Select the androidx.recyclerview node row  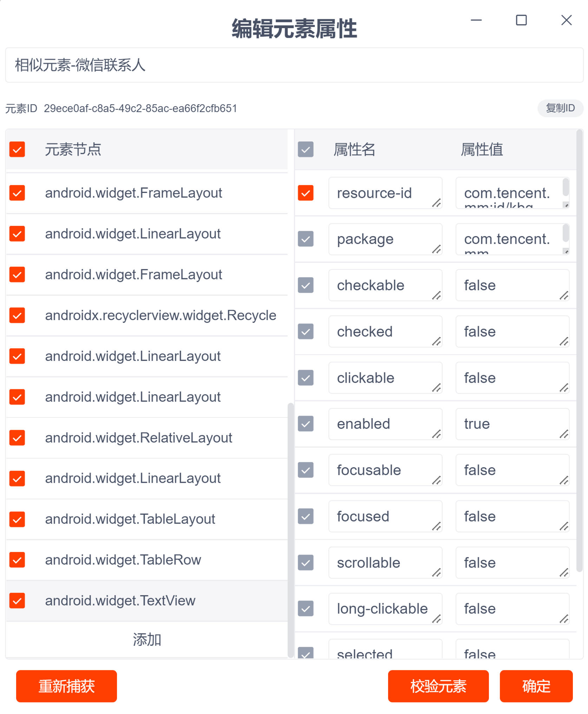(x=160, y=316)
